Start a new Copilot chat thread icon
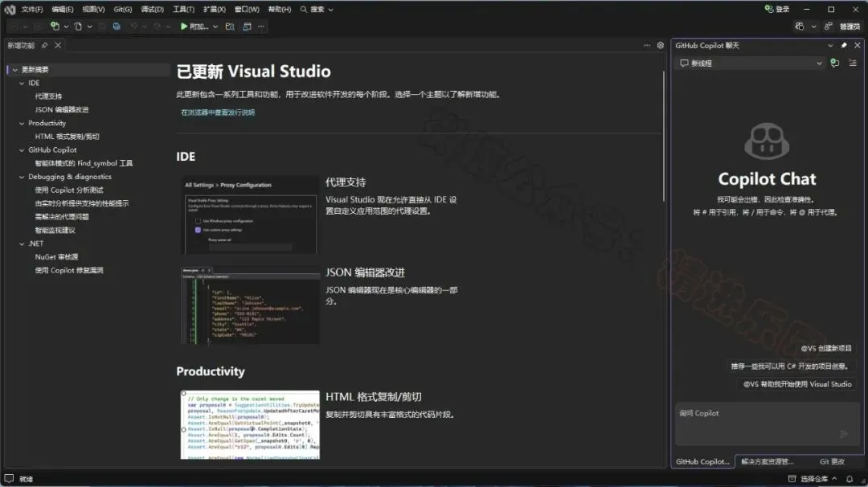The image size is (868, 487). point(835,63)
